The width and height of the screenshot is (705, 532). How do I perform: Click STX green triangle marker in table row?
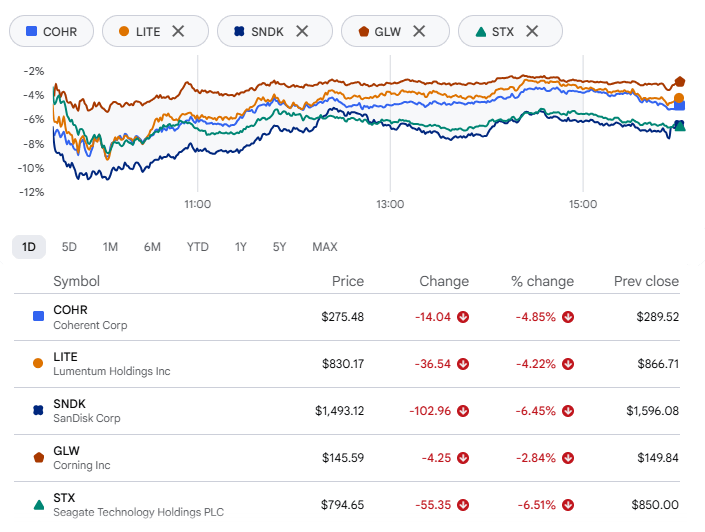(39, 505)
